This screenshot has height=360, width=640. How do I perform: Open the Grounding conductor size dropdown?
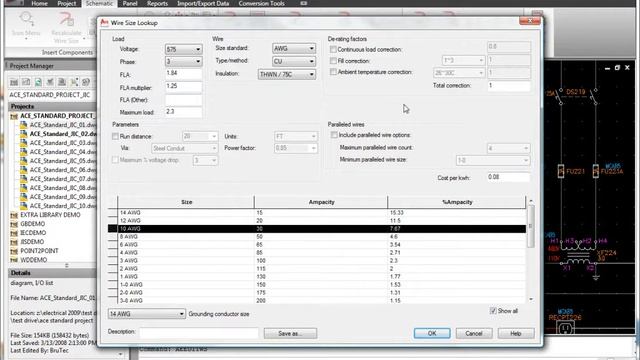click(x=147, y=314)
